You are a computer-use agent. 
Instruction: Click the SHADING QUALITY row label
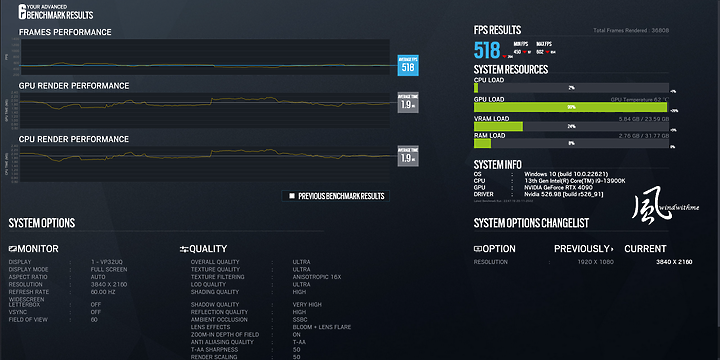pos(215,292)
